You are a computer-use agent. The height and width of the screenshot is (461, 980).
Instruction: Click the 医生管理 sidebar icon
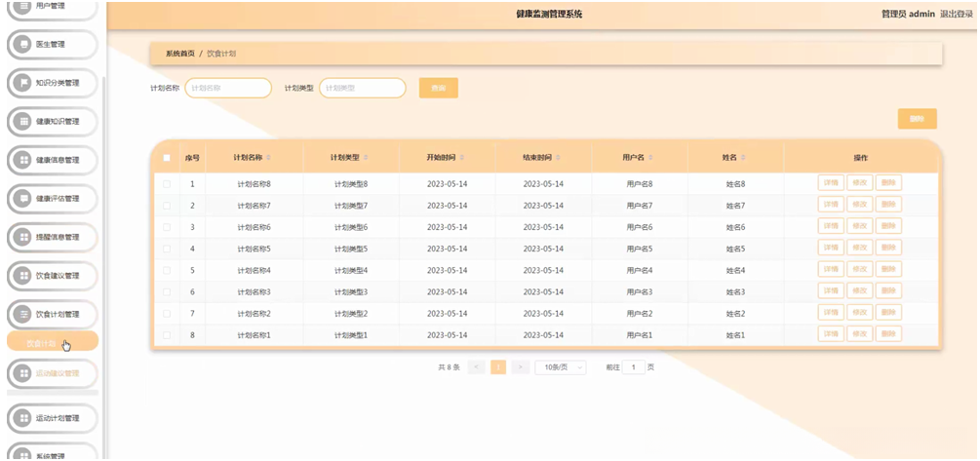coord(23,45)
